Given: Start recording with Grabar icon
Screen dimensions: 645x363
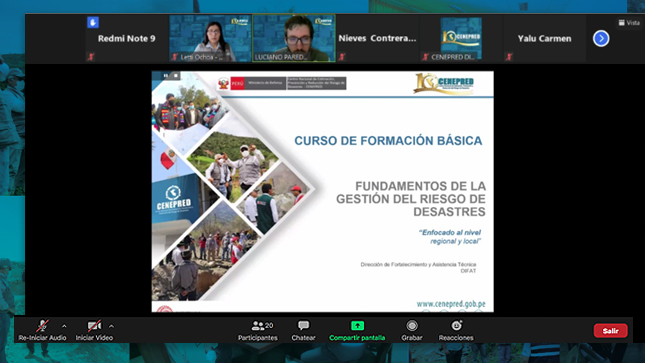Looking at the screenshot, I should click(412, 326).
